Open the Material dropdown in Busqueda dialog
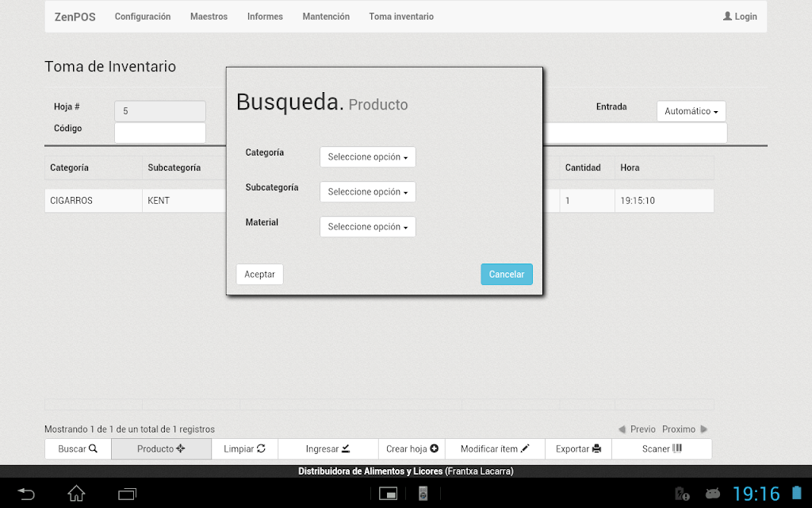Screen dimensions: 812x508 point(368,226)
